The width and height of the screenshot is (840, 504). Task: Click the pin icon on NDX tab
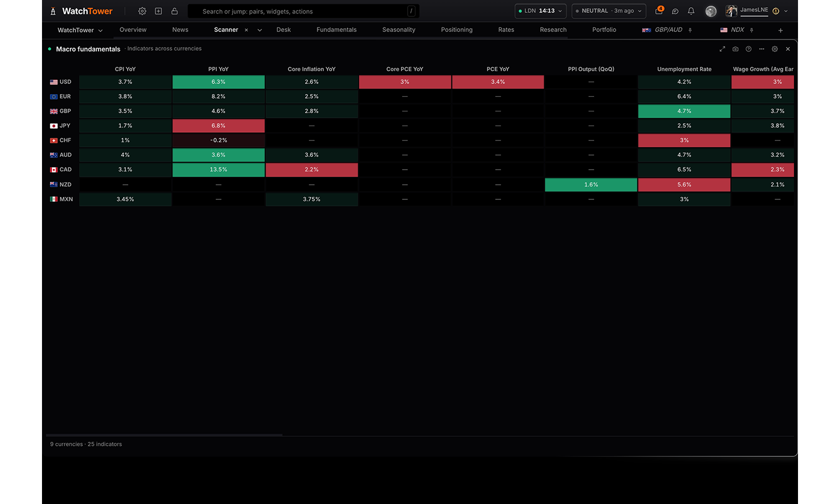pyautogui.click(x=752, y=30)
